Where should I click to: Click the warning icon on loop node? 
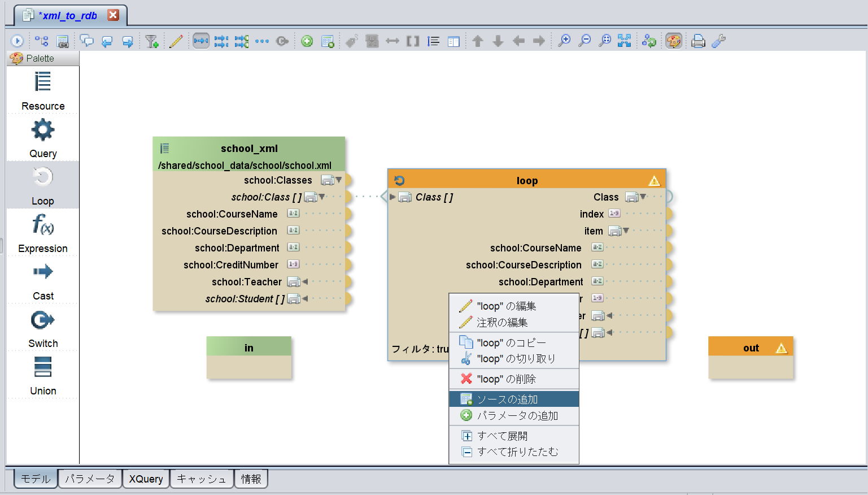[654, 181]
